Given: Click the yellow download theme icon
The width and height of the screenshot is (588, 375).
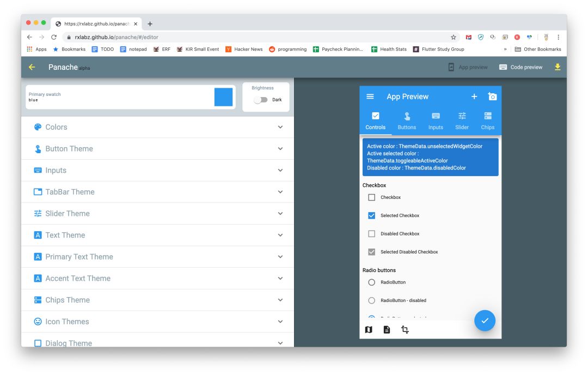Looking at the screenshot, I should pyautogui.click(x=558, y=67).
